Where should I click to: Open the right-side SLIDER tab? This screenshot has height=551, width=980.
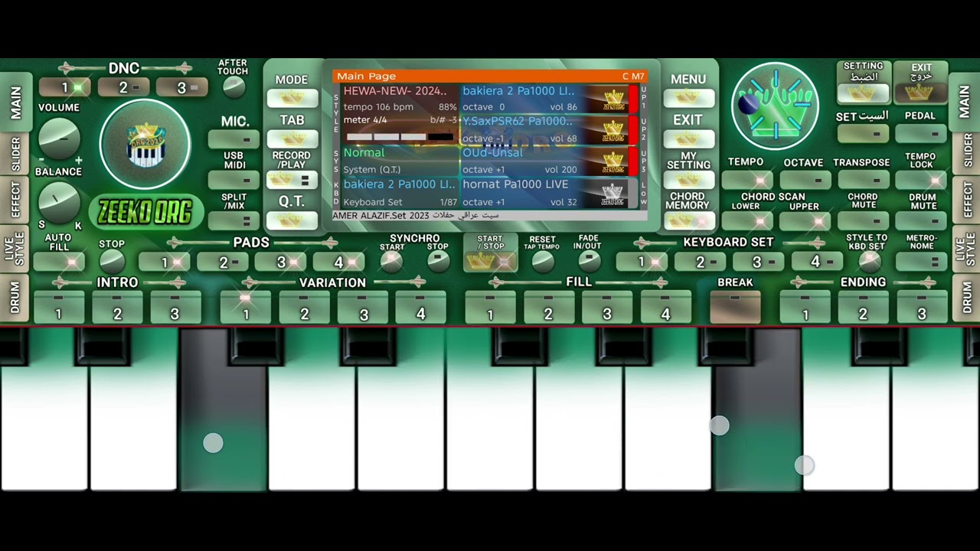(x=965, y=153)
